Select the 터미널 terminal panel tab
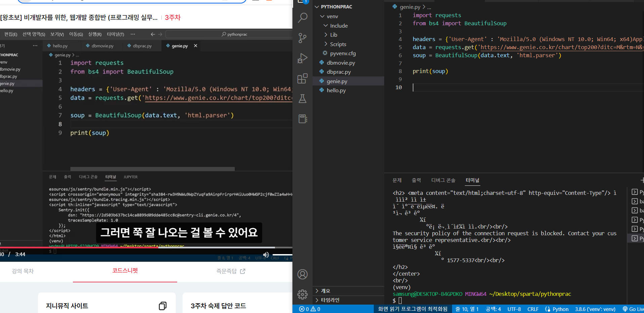The width and height of the screenshot is (644, 313). 472,180
